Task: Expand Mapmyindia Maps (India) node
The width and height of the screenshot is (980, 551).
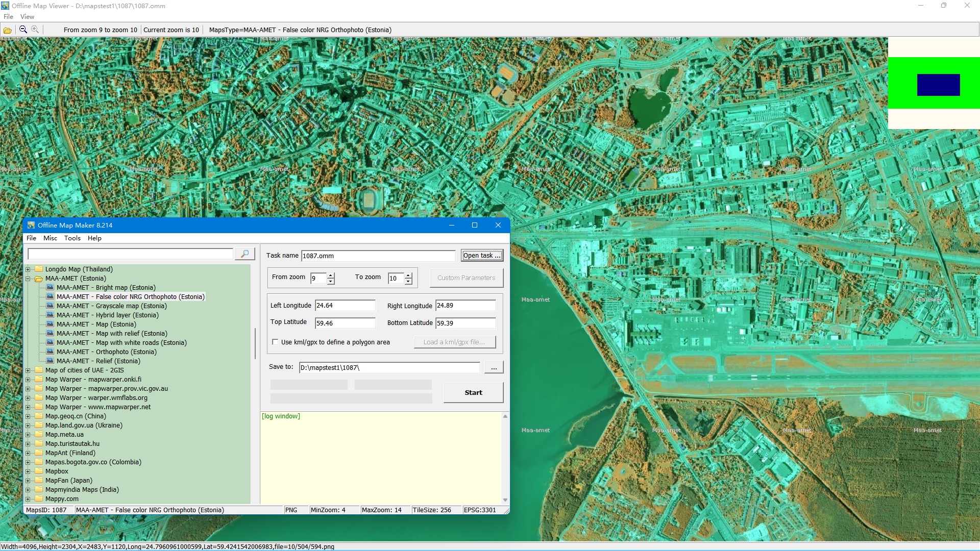Action: pos(28,490)
